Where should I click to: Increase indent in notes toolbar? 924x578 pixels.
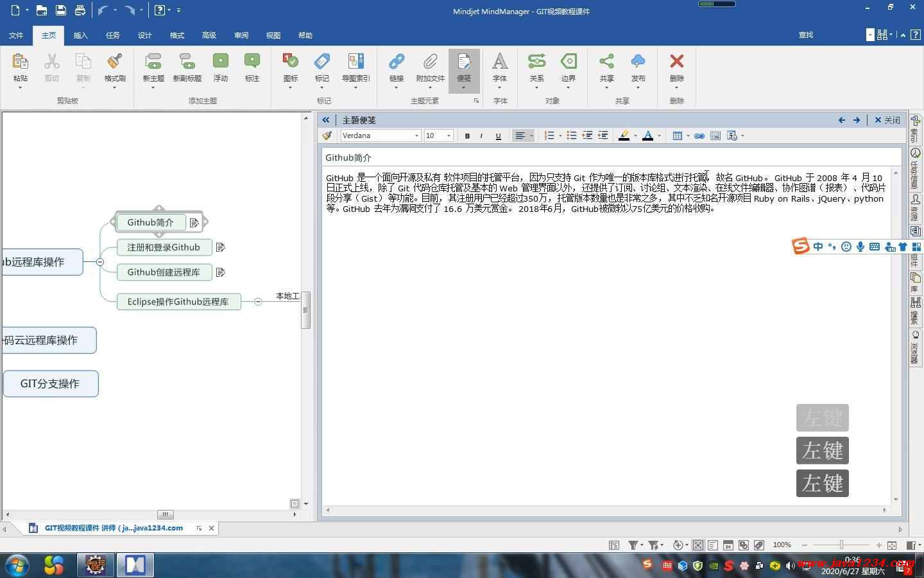pos(603,136)
